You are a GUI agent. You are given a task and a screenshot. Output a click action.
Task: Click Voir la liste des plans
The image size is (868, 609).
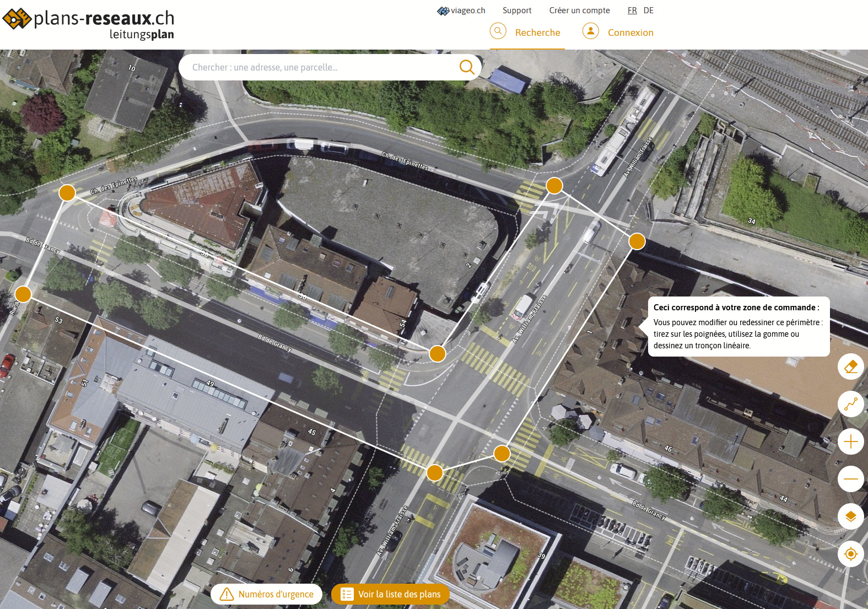point(390,594)
